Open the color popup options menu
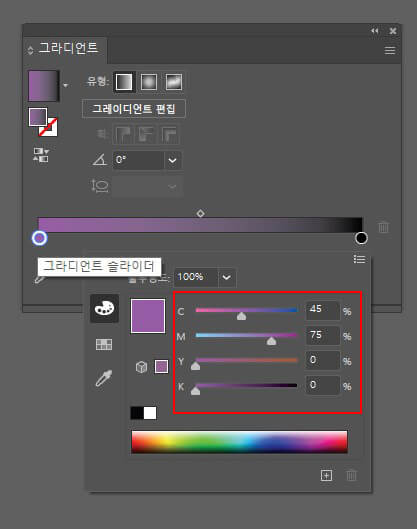Image resolution: width=417 pixels, height=529 pixels. click(x=359, y=259)
